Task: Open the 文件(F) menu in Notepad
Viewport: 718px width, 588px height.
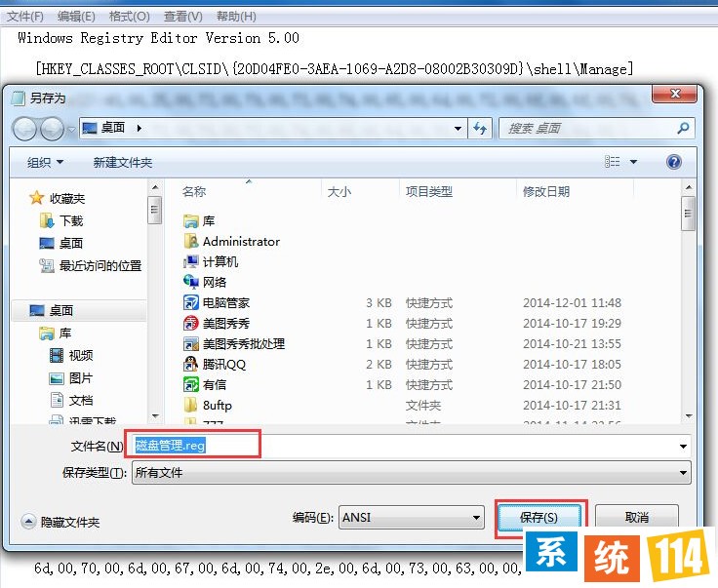Action: tap(25, 17)
